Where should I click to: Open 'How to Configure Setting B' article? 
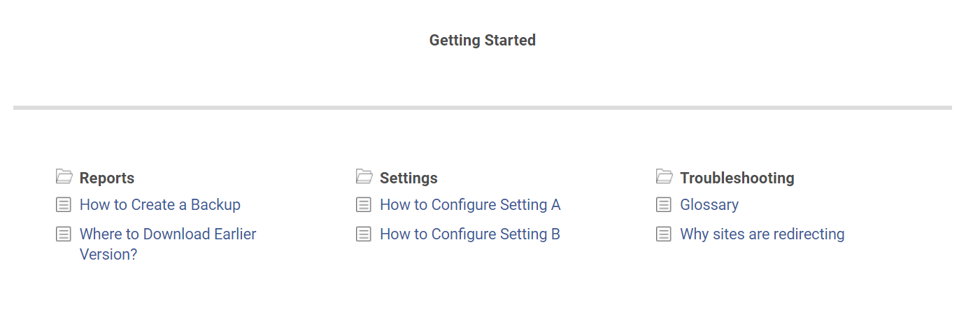470,234
